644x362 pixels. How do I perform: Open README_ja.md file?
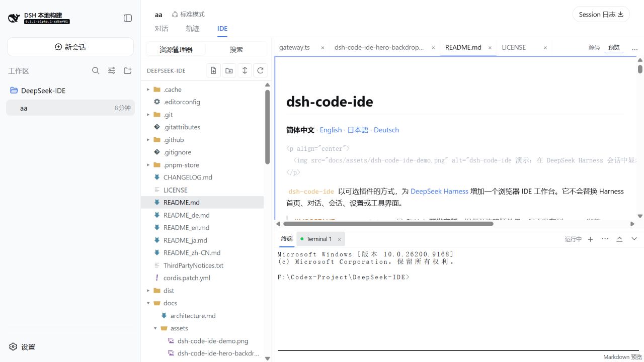(x=202, y=240)
